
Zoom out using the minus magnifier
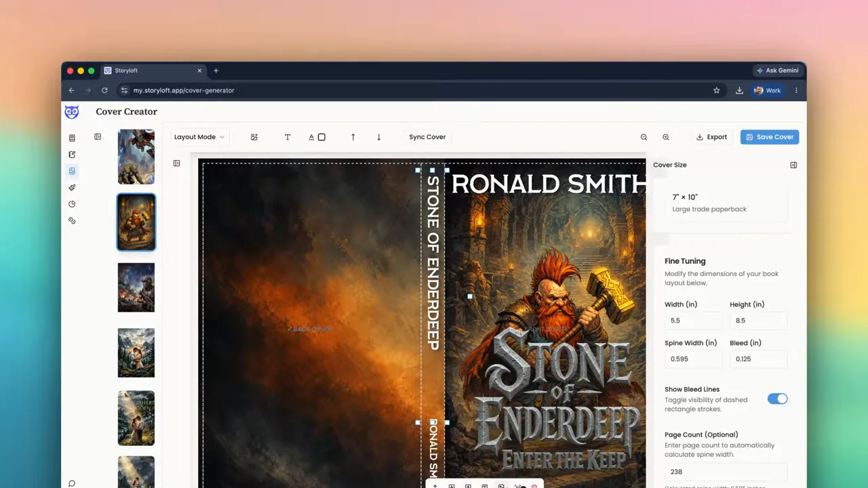click(644, 137)
